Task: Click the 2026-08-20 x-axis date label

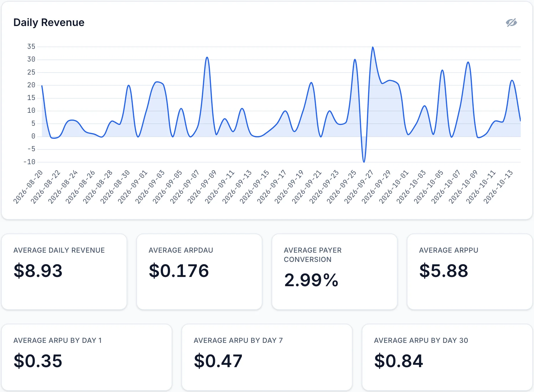Action: [28, 187]
